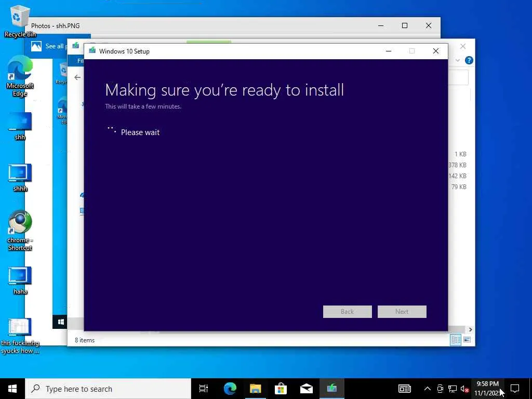Open the Recycle Bin desktop icon

[x=19, y=21]
